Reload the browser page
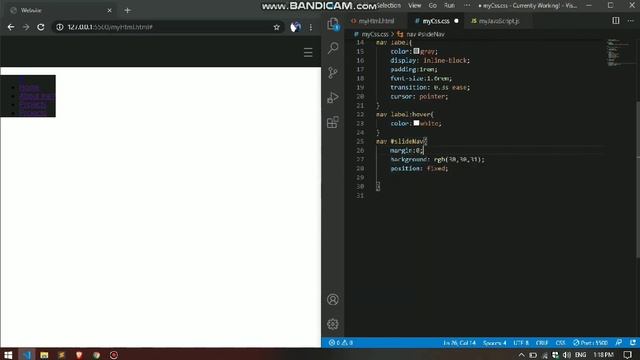This screenshot has height=360, width=640. coord(41,27)
